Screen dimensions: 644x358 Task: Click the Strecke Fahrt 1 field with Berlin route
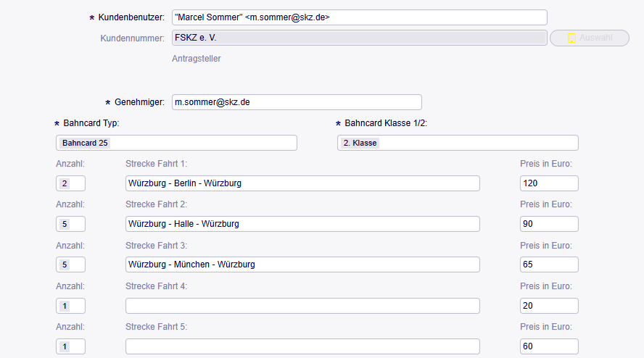coord(302,183)
